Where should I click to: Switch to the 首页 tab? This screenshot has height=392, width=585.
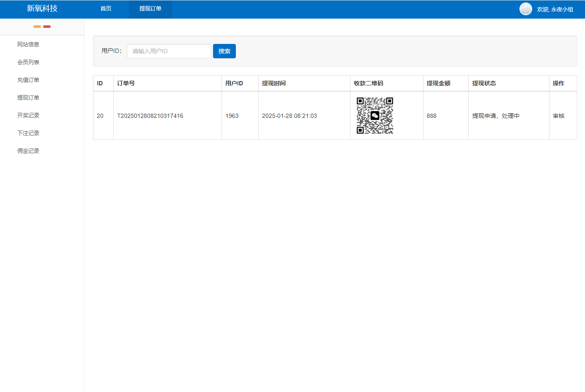point(106,8)
